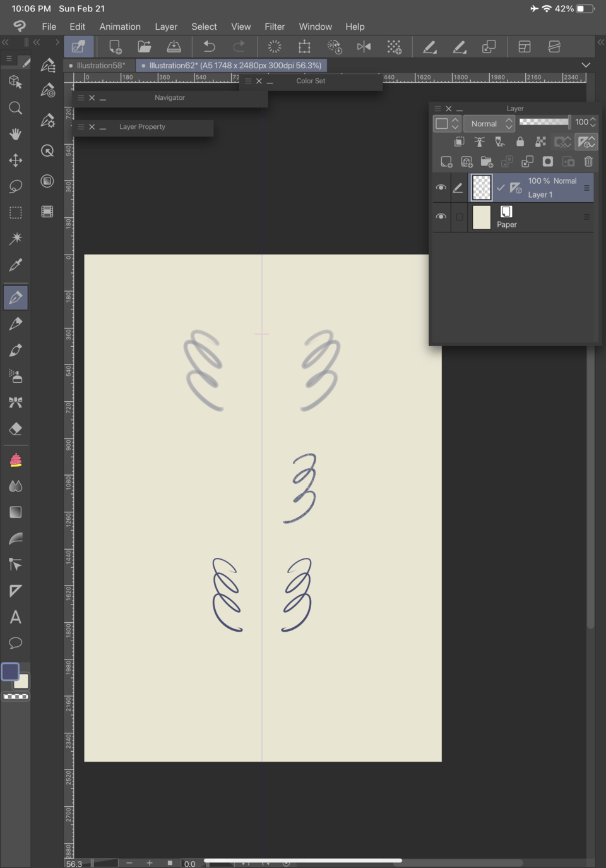Click Undo in the command bar

click(x=209, y=47)
